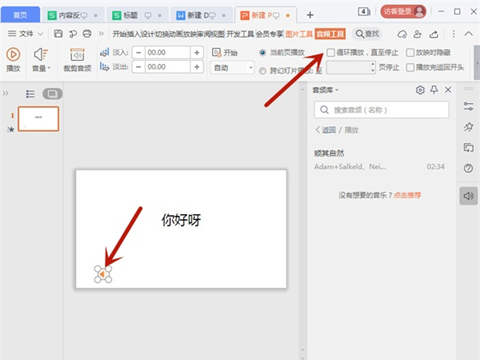Click the 查找 search button
Image resolution: width=480 pixels, height=360 pixels.
pos(367,34)
